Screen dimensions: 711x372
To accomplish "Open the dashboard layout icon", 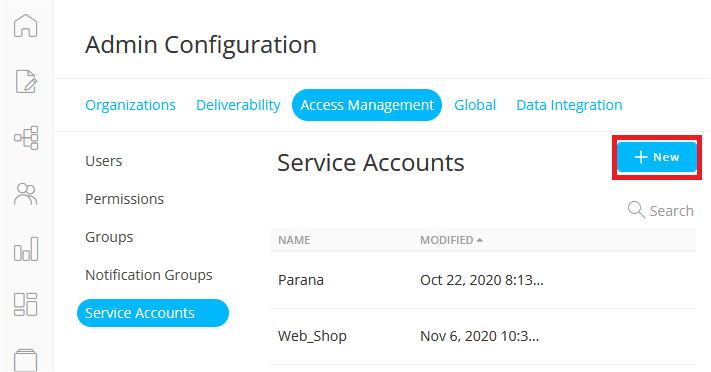I will point(25,304).
